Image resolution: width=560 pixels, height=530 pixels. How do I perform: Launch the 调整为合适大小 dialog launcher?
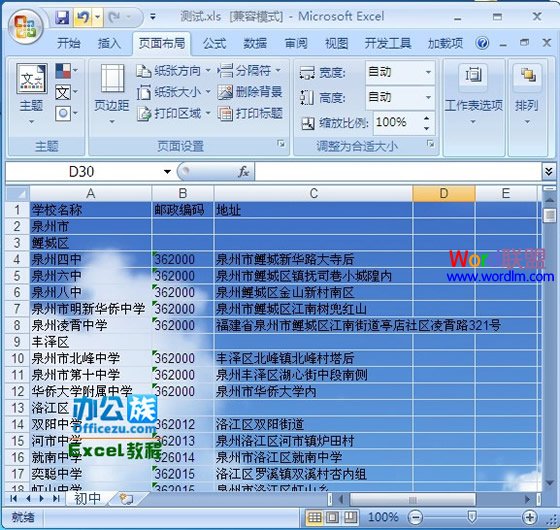[431, 144]
